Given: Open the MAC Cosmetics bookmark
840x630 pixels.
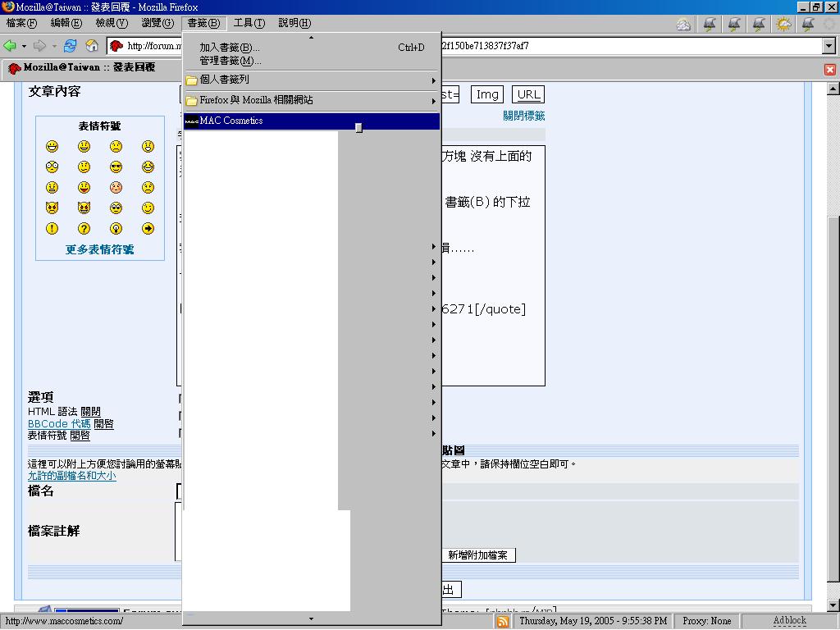Looking at the screenshot, I should [311, 121].
